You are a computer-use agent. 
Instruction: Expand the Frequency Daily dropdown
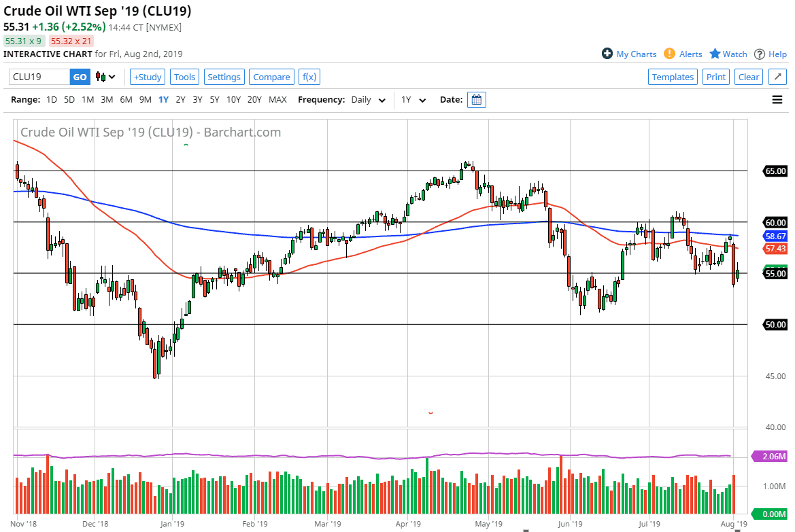click(369, 100)
